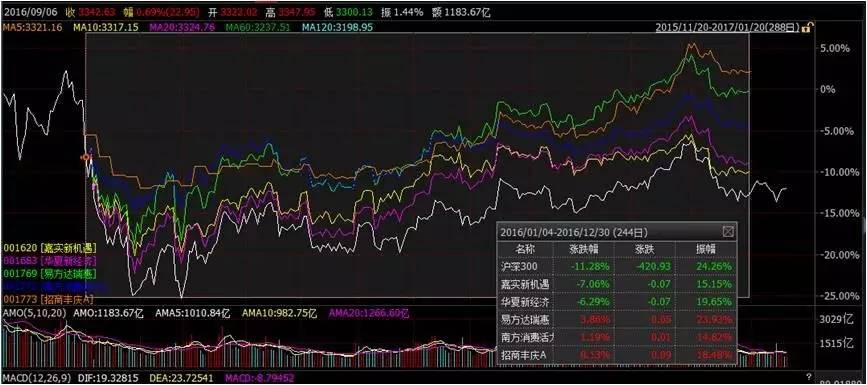Click the 振幅 column header
The height and width of the screenshot is (385, 867).
[706, 249]
